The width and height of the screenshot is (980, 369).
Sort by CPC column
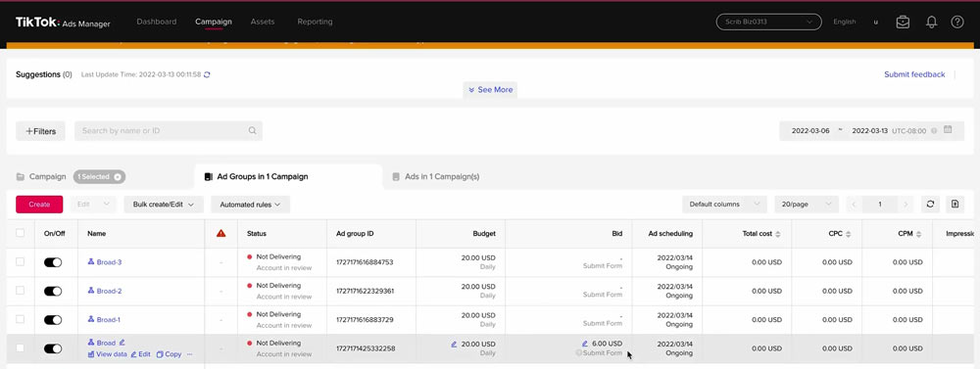[x=849, y=234]
